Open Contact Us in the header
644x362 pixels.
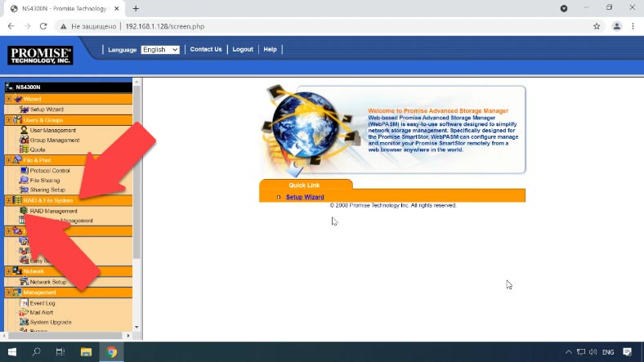tap(206, 49)
